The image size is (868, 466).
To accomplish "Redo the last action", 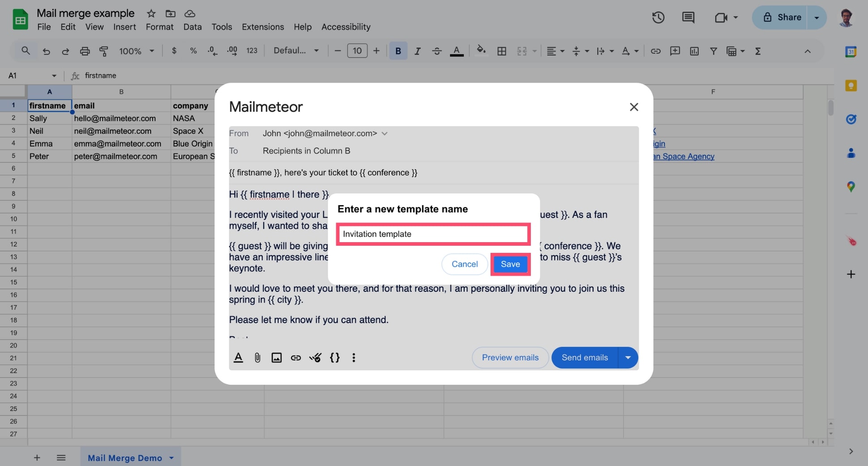I will click(x=65, y=51).
